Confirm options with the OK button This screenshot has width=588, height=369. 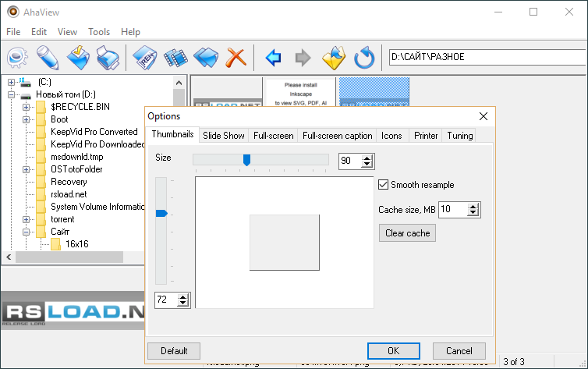click(x=393, y=351)
